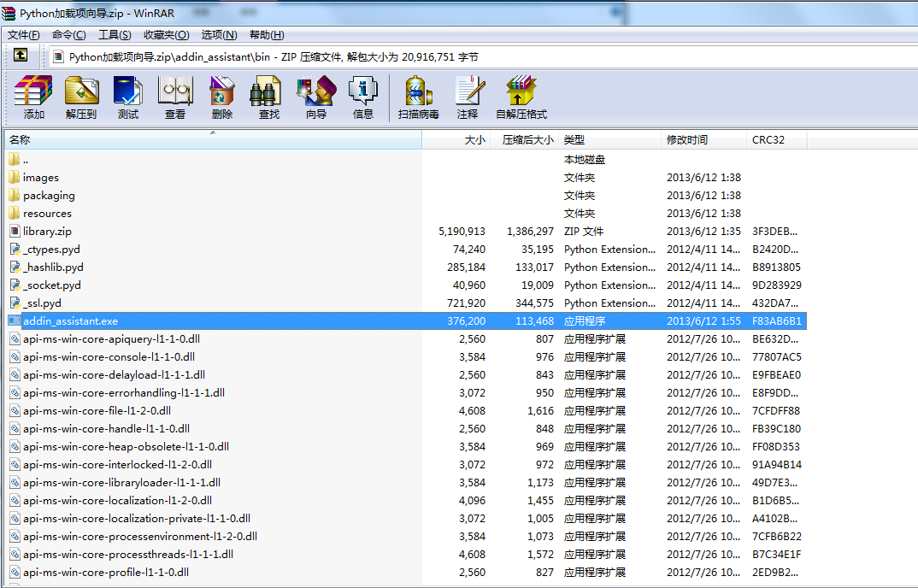This screenshot has height=588, width=918.
Task: Click the _ssl.pyd file icon
Action: tap(15, 303)
